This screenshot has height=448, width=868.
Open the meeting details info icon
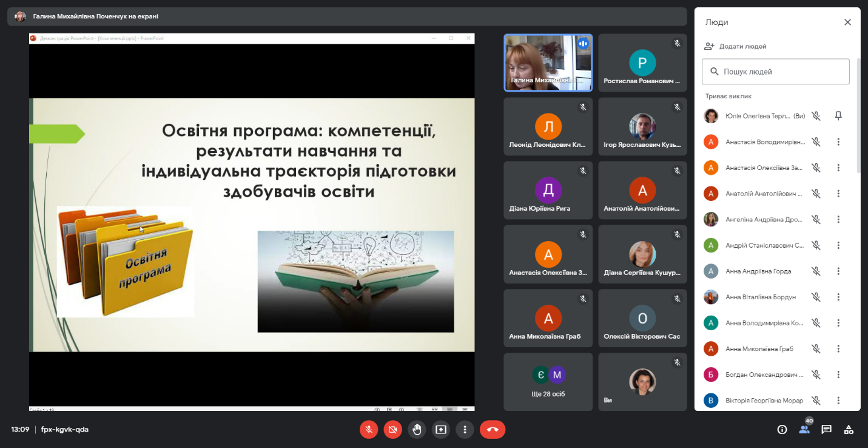(782, 430)
